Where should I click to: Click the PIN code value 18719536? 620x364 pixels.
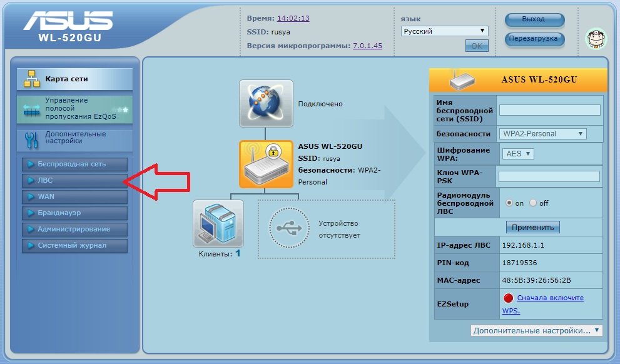pos(519,263)
